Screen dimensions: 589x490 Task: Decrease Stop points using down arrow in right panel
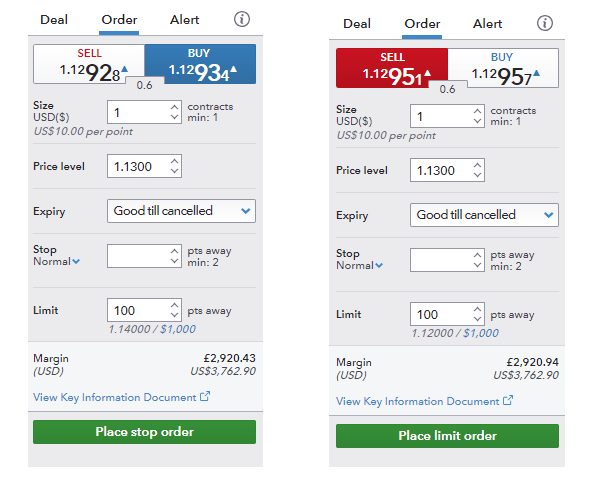[x=477, y=265]
